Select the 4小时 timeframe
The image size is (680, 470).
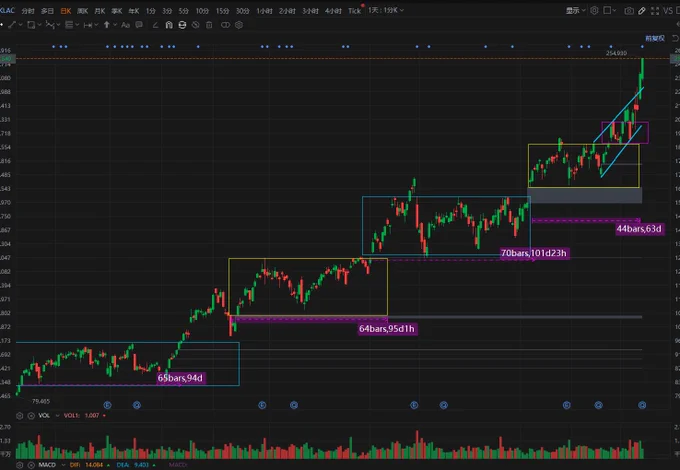[333, 10]
